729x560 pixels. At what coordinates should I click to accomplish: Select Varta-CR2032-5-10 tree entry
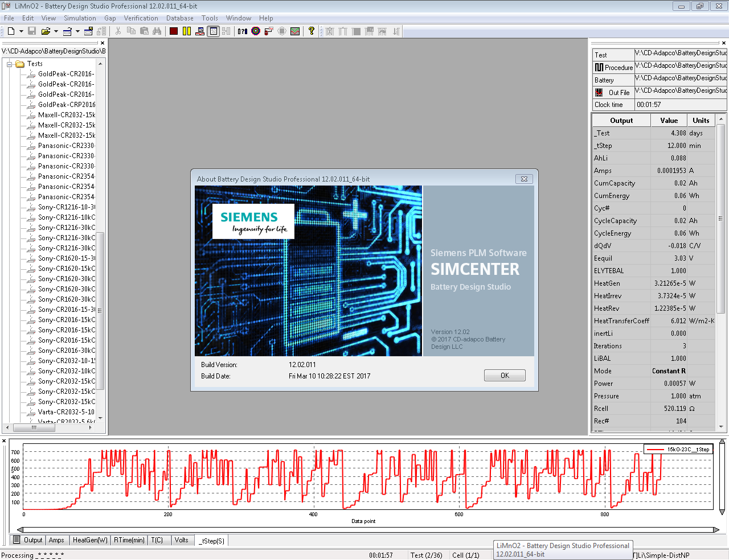66,412
